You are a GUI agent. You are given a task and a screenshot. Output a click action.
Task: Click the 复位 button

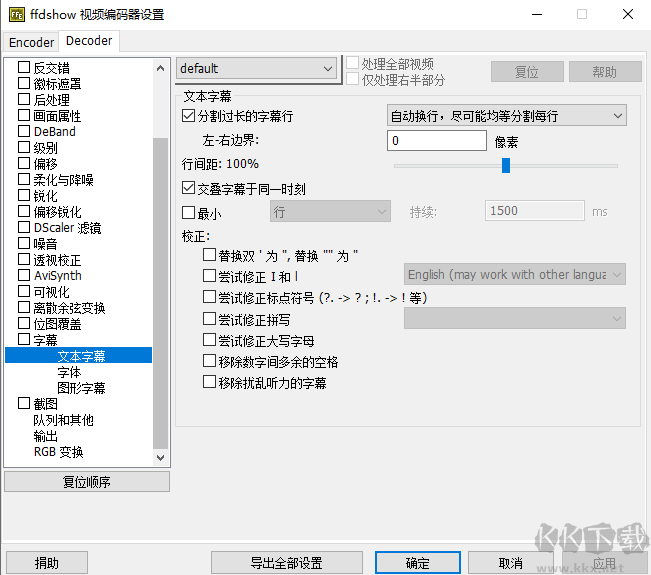pyautogui.click(x=527, y=72)
